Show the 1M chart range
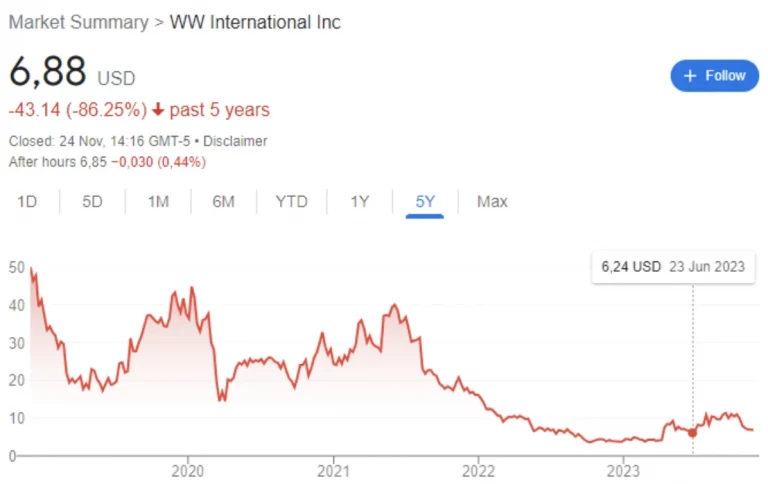 pyautogui.click(x=158, y=201)
